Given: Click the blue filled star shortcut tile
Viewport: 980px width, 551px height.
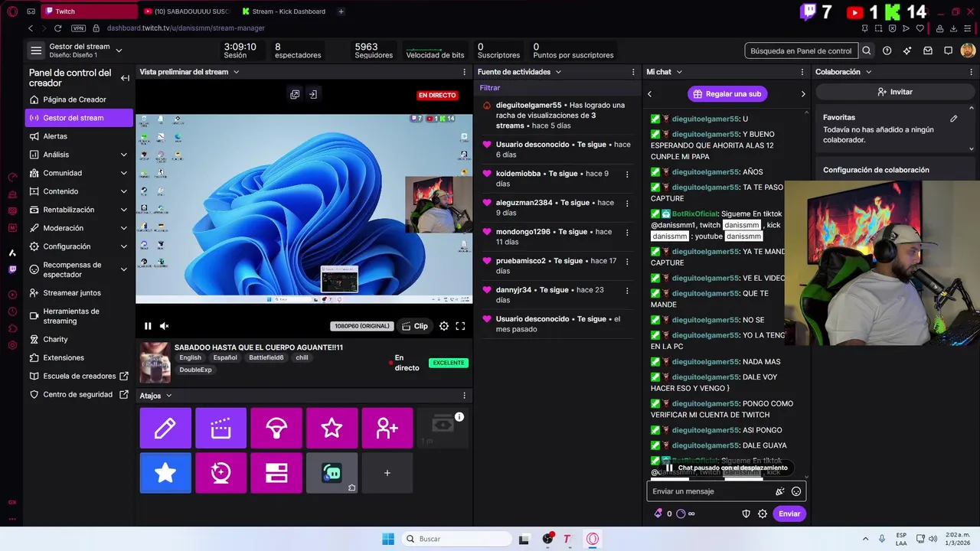Looking at the screenshot, I should [x=165, y=473].
